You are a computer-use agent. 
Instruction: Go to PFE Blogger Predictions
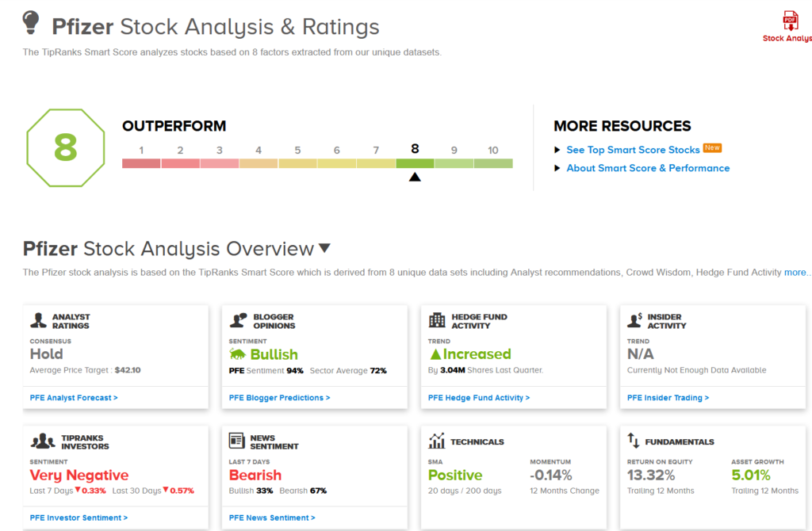279,398
